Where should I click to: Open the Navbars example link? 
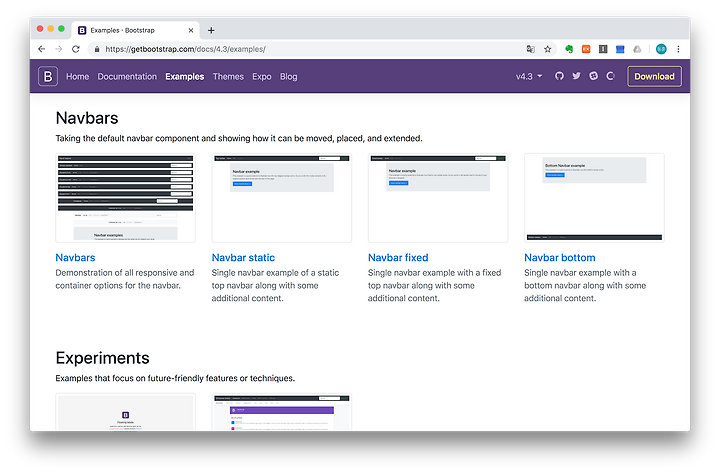(75, 257)
